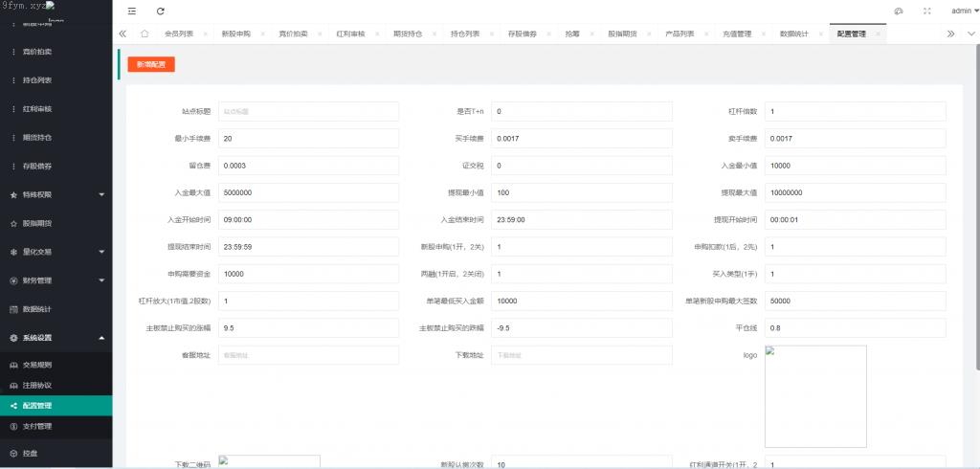The height and width of the screenshot is (469, 980).
Task: Click the orange 新增配置 button
Action: tap(151, 64)
